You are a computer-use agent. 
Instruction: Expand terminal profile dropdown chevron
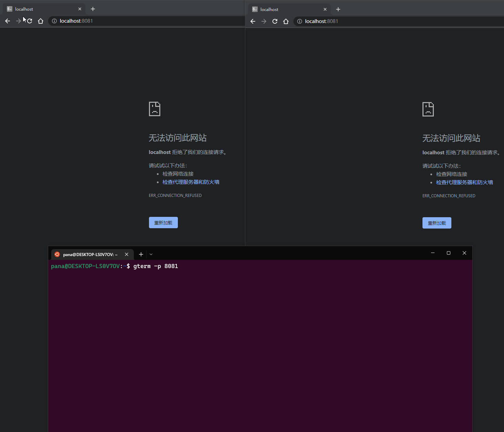151,254
